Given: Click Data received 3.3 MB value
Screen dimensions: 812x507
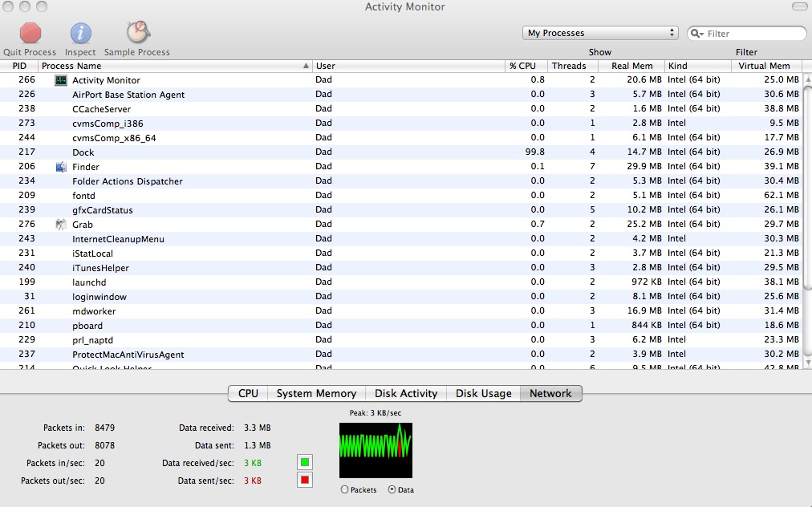Looking at the screenshot, I should (258, 428).
